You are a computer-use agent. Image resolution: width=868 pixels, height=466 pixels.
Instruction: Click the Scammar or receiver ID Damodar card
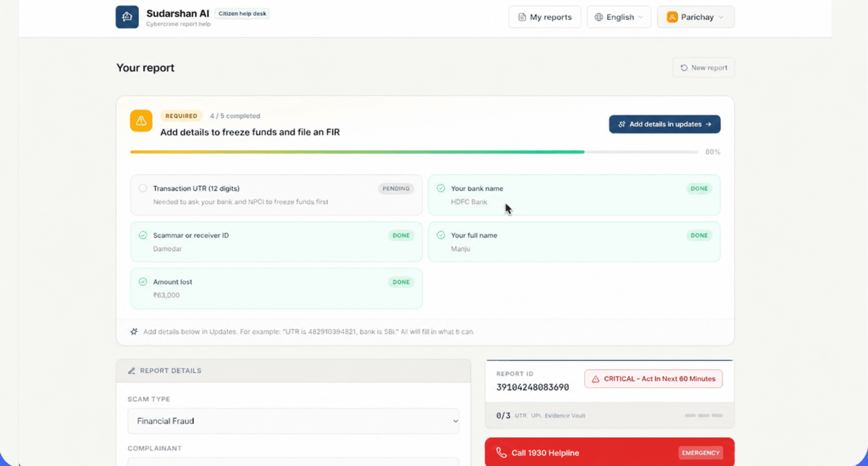tap(276, 242)
